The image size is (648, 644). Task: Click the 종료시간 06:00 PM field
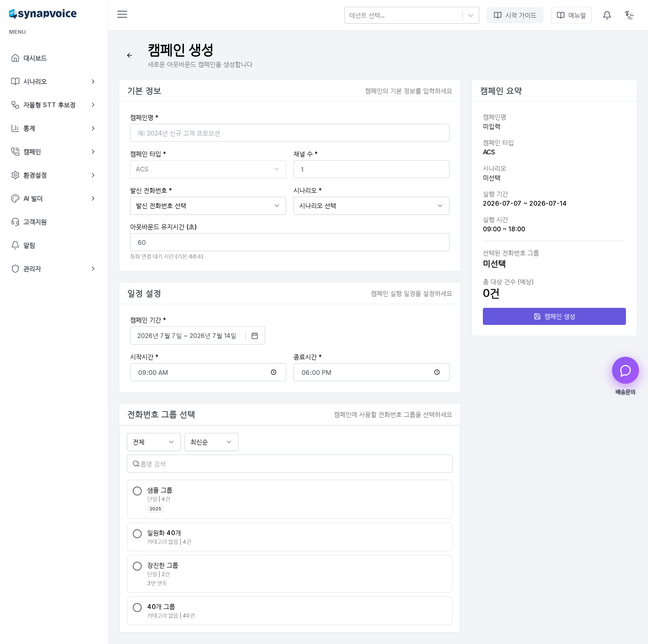point(371,372)
